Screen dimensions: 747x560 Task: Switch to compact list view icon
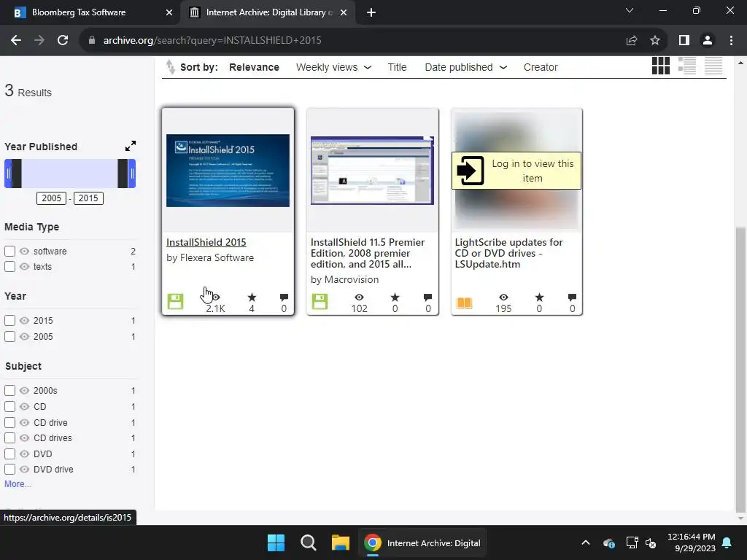click(713, 66)
